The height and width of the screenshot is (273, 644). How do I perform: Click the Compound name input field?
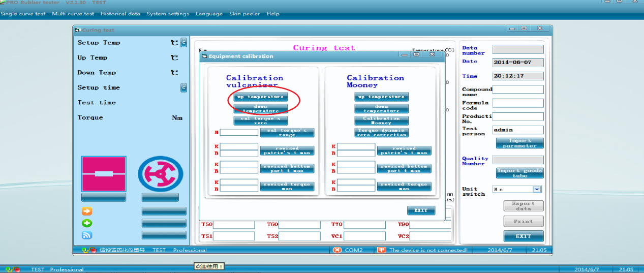click(x=517, y=90)
